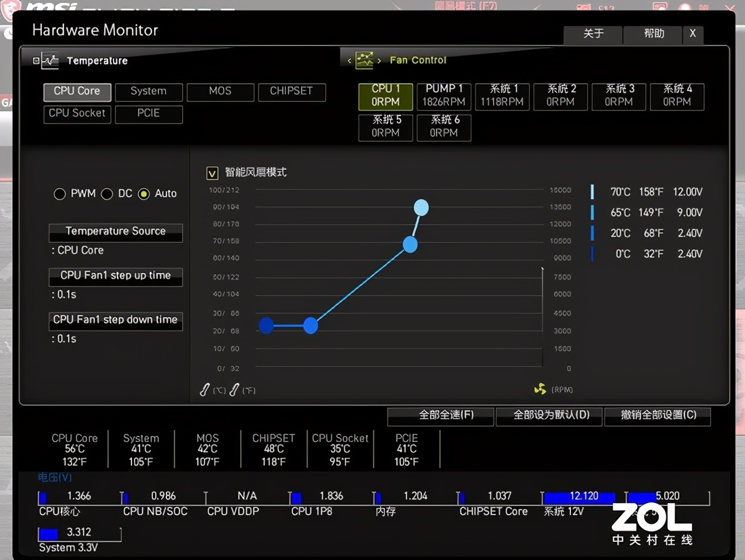Click the CPU Socket 35°C reading
Screen dimensions: 745x560
pos(340,449)
